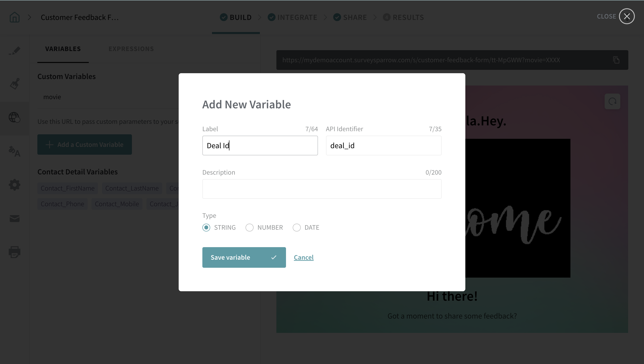This screenshot has height=364, width=644.
Task: Click the refresh preview icon
Action: coord(612,101)
